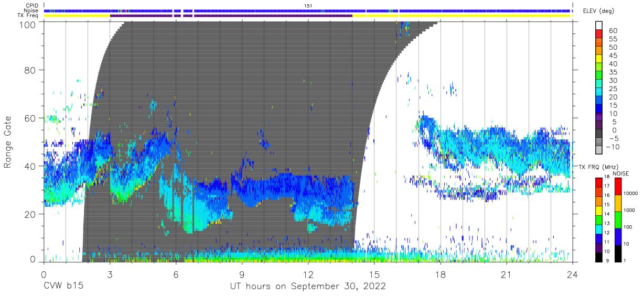The width and height of the screenshot is (644, 297).
Task: Click the -10 label on ELEV scale
Action: click(x=611, y=147)
